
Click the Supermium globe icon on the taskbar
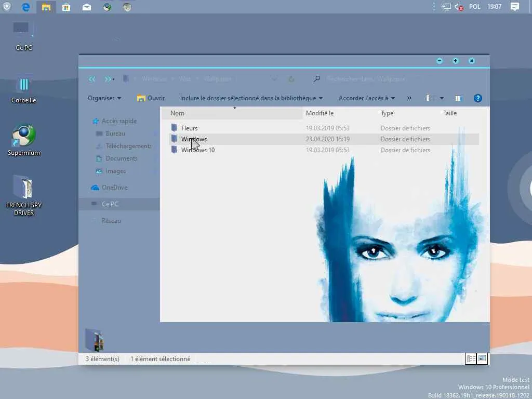pos(107,7)
